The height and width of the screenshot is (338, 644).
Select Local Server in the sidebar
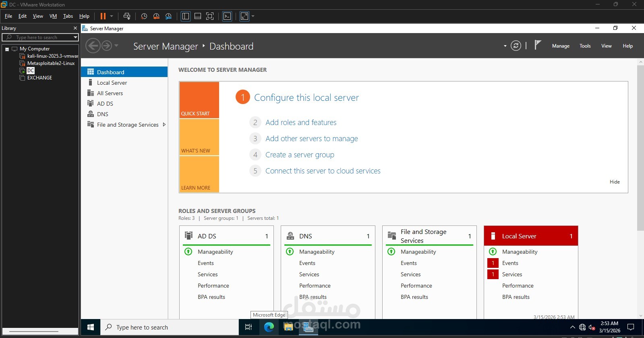pyautogui.click(x=124, y=83)
